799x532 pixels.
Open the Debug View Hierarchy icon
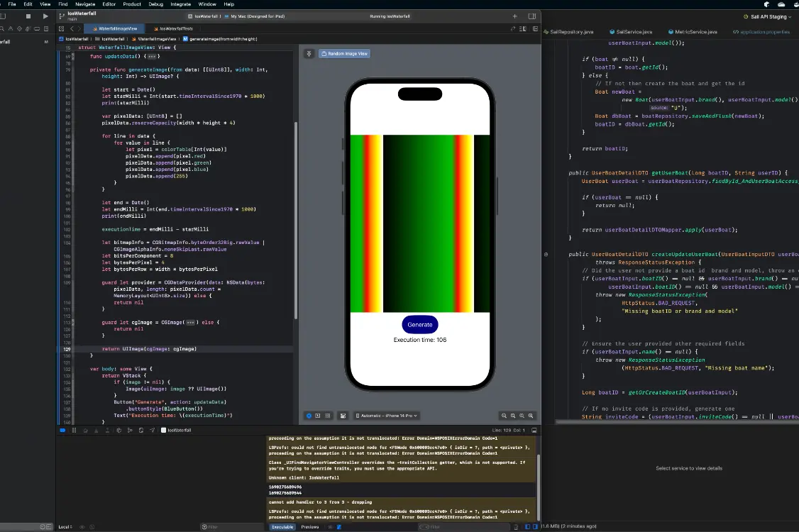click(x=119, y=430)
